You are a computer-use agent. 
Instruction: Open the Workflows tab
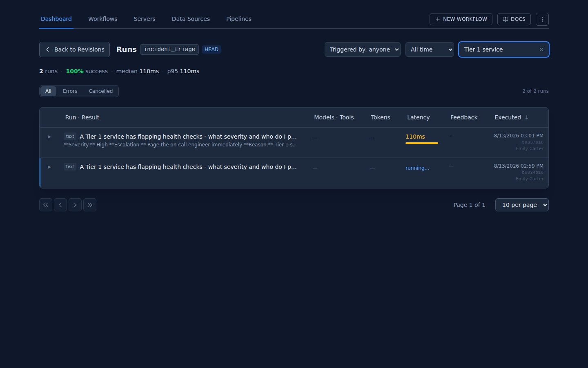[103, 19]
